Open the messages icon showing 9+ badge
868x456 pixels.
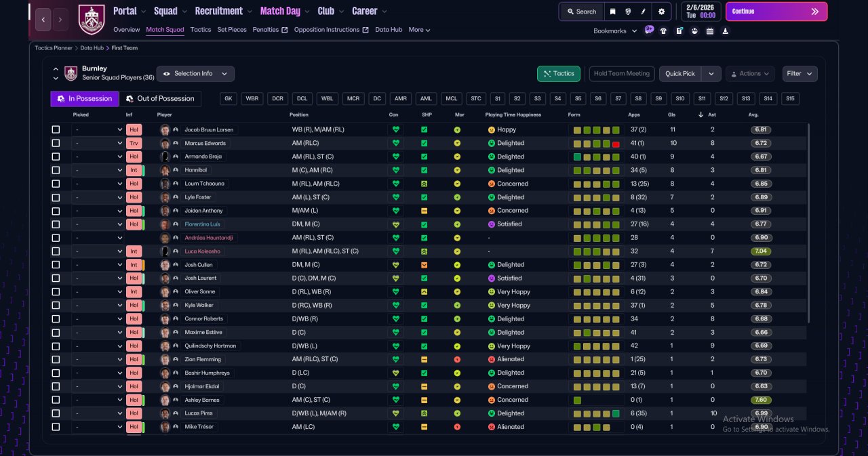click(x=649, y=30)
